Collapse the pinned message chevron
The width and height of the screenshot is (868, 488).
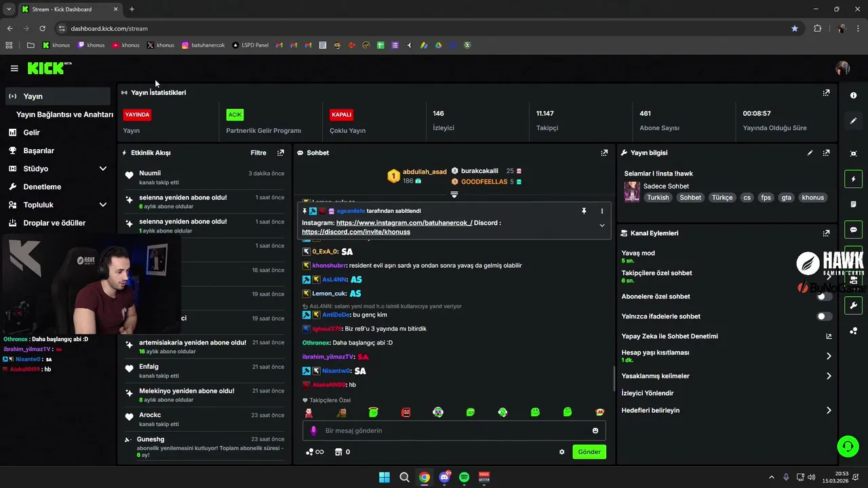coord(601,226)
